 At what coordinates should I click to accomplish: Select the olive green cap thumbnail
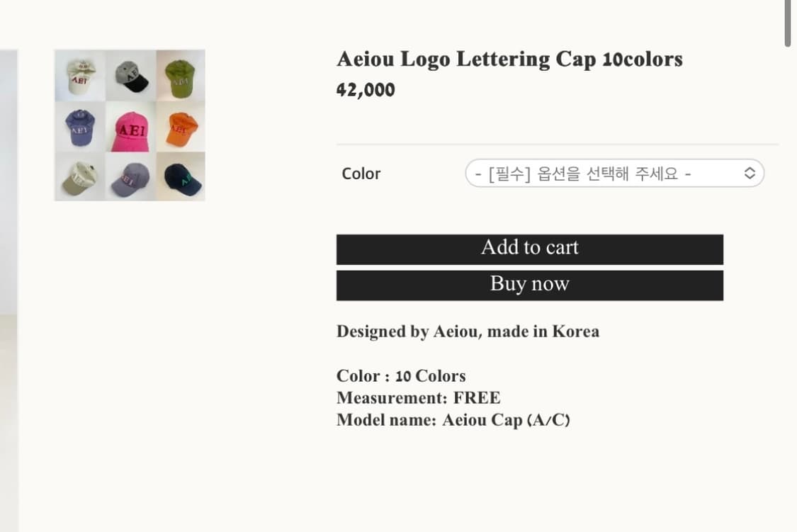click(181, 74)
